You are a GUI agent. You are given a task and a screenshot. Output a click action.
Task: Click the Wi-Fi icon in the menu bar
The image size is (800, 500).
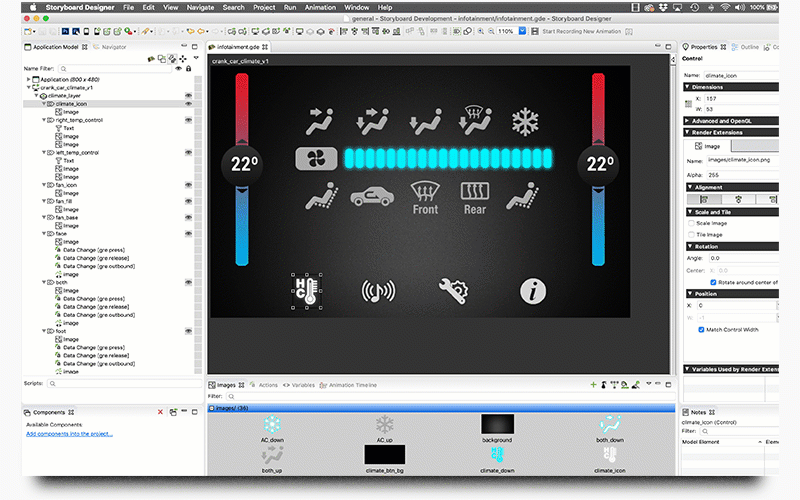click(724, 8)
